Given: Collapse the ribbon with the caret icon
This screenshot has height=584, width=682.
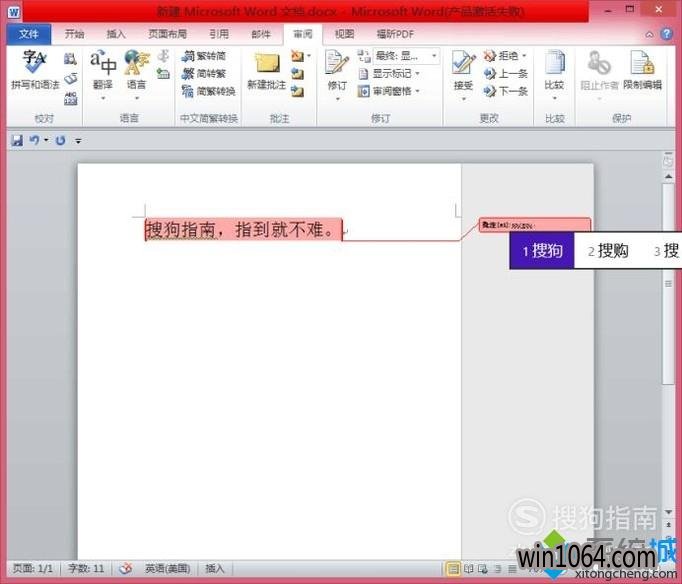Looking at the screenshot, I should coord(649,34).
